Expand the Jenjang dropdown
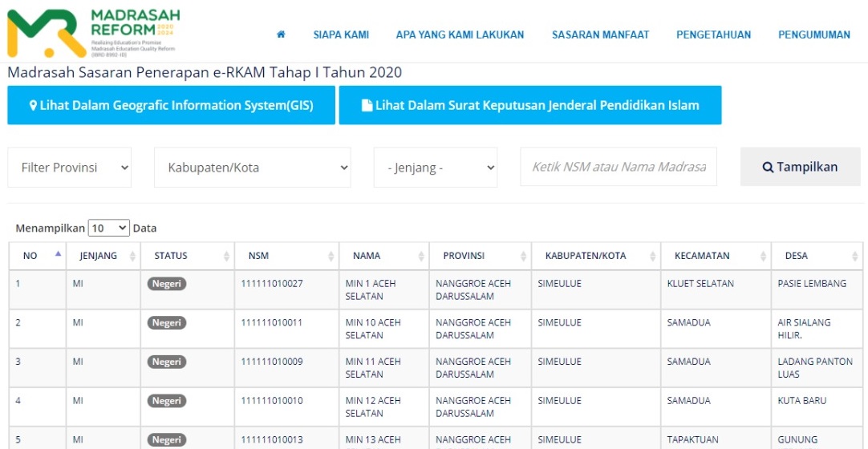The height and width of the screenshot is (449, 868). (x=436, y=167)
